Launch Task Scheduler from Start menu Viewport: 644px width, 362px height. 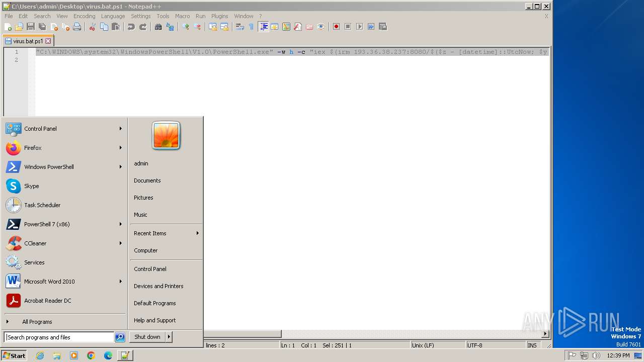click(65, 205)
